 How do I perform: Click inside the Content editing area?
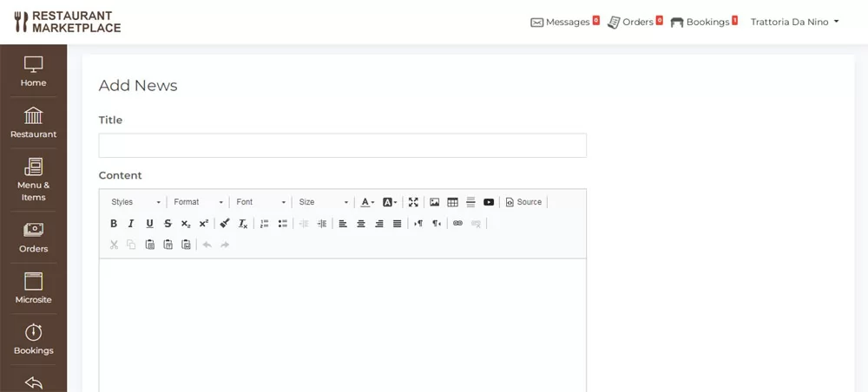343,325
